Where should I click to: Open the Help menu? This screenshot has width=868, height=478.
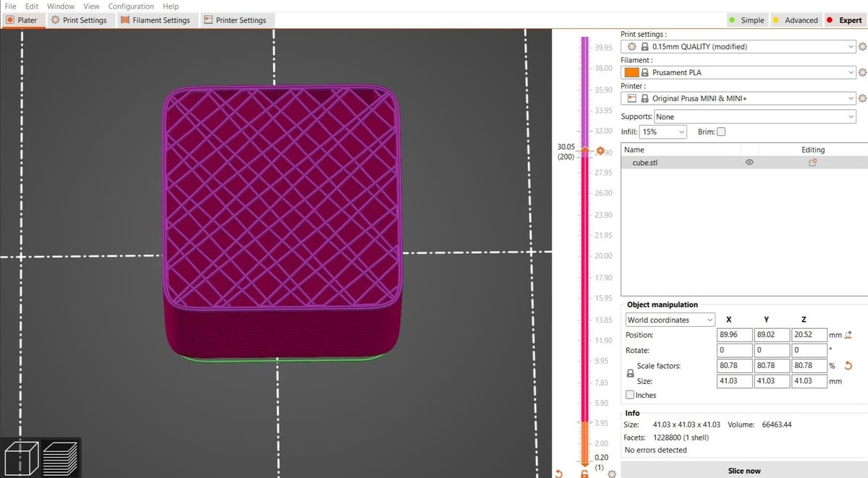171,7
